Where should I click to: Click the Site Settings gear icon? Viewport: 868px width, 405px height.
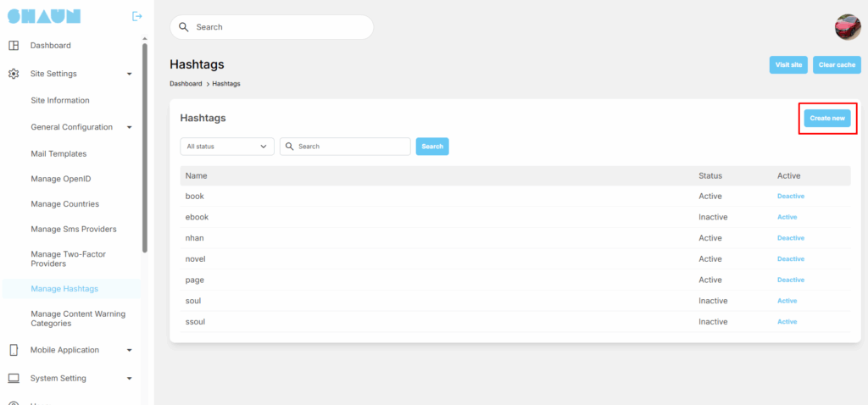14,74
